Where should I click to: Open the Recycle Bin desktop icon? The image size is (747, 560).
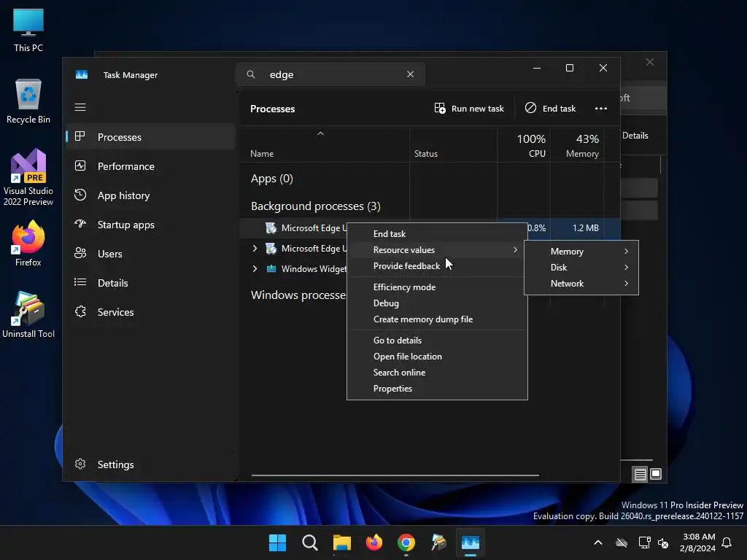pos(28,101)
